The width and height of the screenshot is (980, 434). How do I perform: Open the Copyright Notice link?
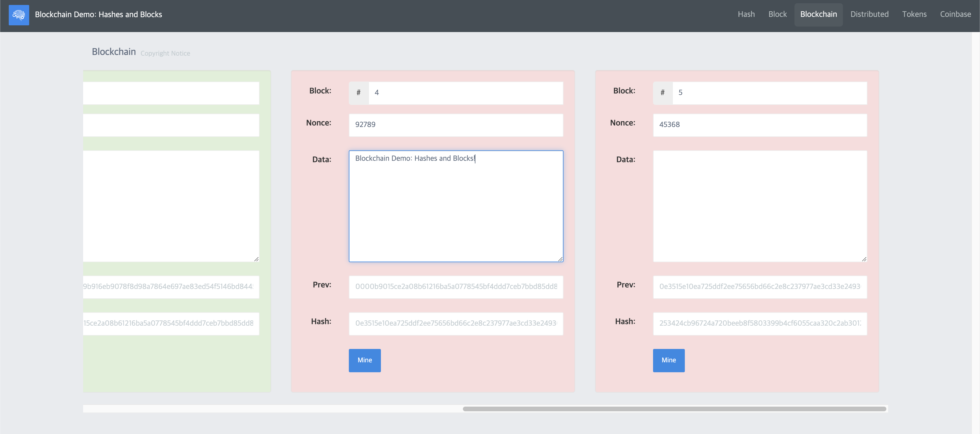(165, 54)
